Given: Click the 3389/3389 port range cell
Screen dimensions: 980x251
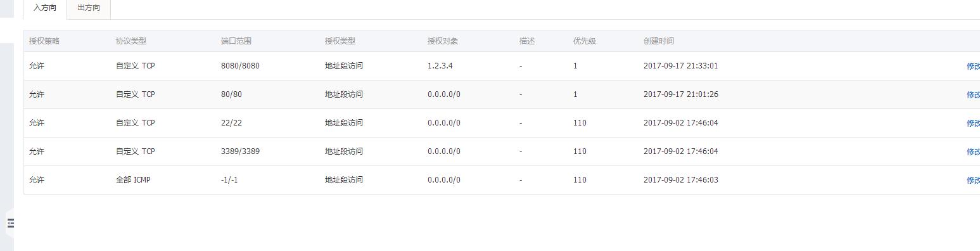Looking at the screenshot, I should [x=240, y=151].
